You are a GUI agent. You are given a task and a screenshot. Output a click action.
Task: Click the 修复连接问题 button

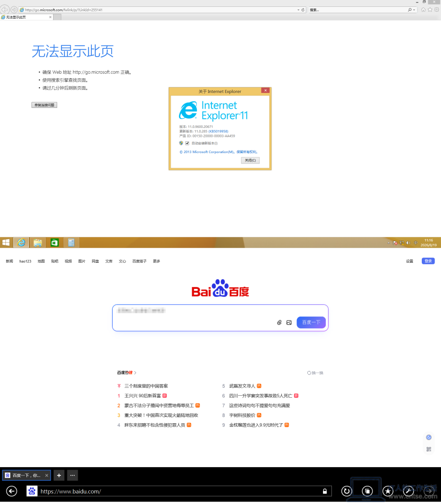44,105
